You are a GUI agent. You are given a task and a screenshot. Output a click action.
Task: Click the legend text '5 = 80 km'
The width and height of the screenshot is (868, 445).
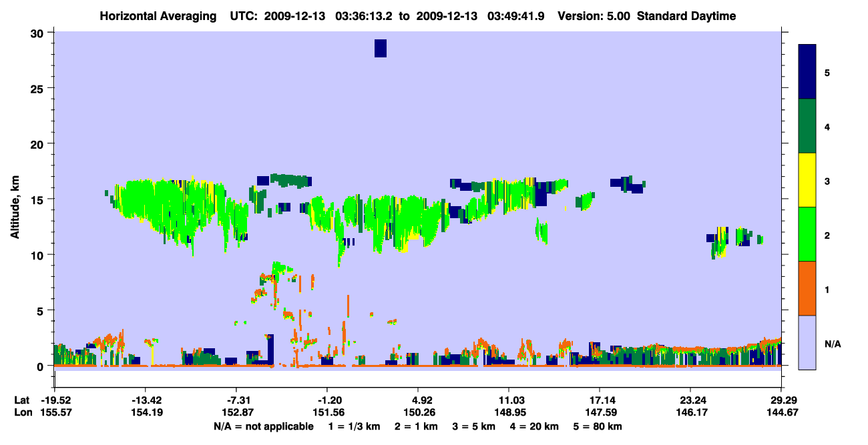(598, 426)
